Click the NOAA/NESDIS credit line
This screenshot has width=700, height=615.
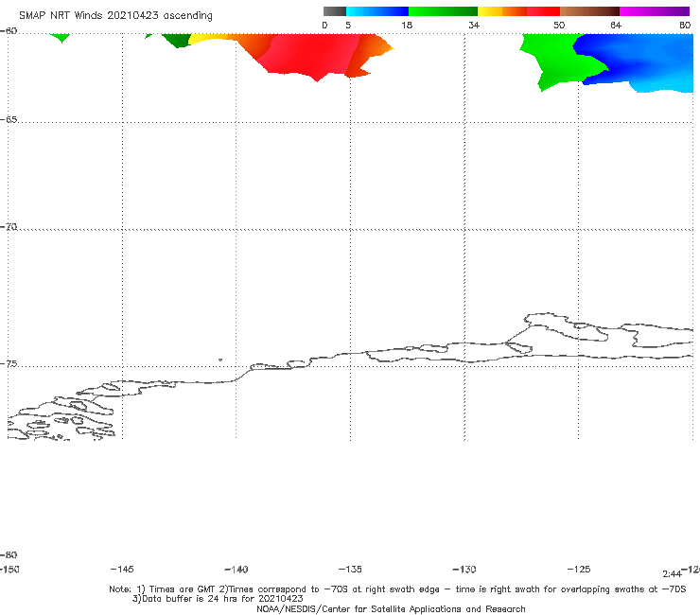(x=391, y=609)
